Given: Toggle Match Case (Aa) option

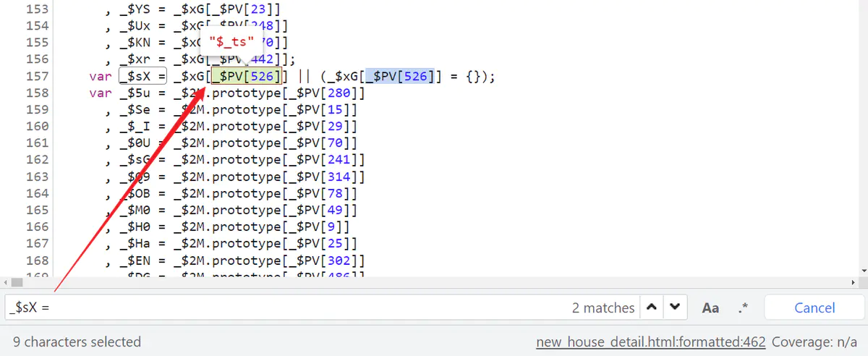Looking at the screenshot, I should (x=710, y=308).
